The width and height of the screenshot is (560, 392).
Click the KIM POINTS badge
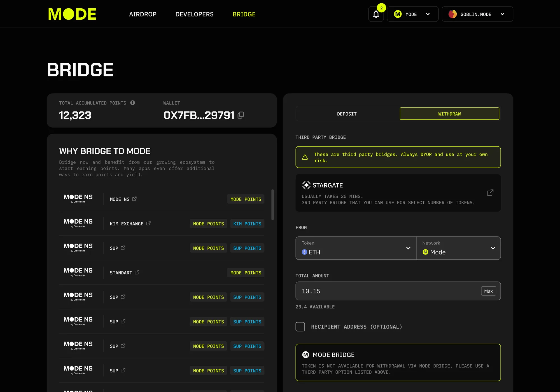247,223
